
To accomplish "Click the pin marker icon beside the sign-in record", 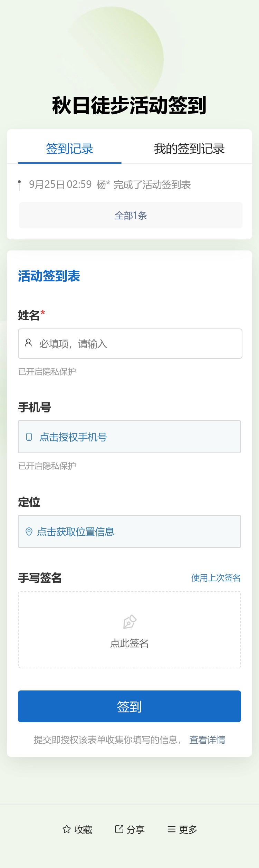I will tap(20, 184).
